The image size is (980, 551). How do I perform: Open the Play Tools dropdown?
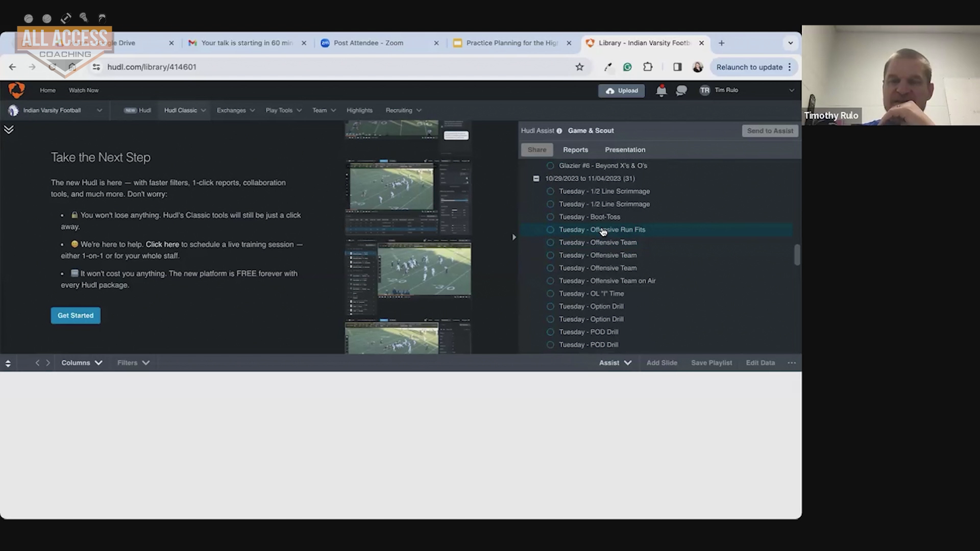pyautogui.click(x=283, y=110)
